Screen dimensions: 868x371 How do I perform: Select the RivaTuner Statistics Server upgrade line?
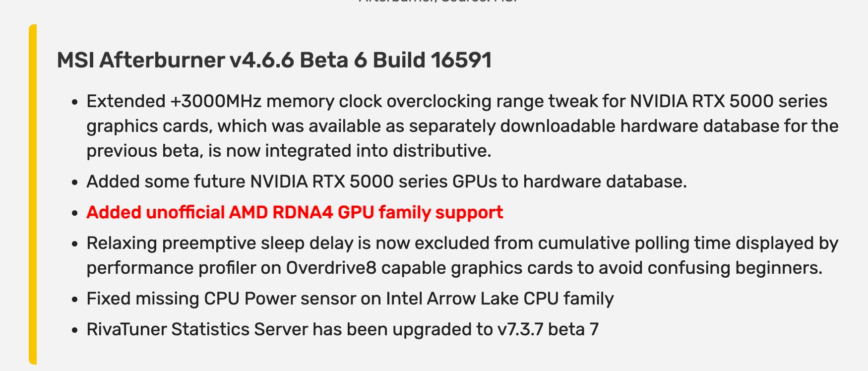[343, 329]
